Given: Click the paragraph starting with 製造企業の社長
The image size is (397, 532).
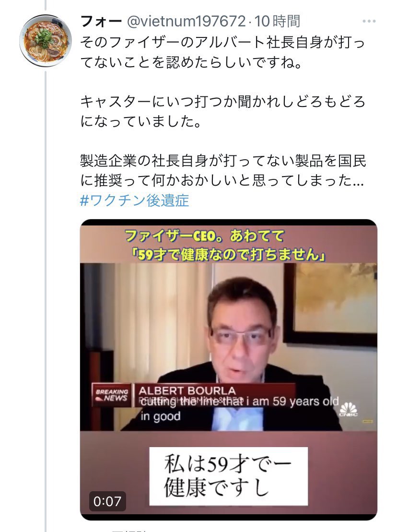Looking at the screenshot, I should tap(223, 170).
